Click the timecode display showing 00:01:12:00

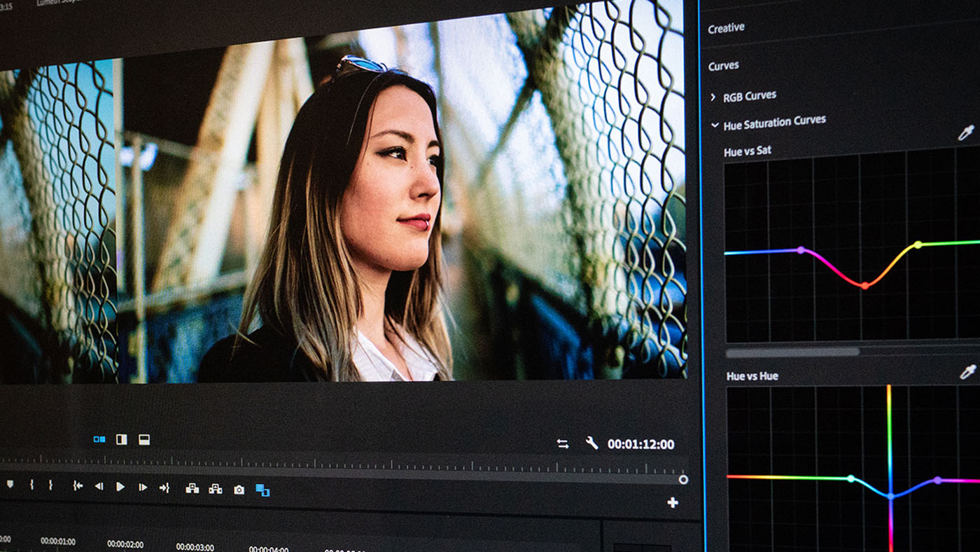click(640, 444)
